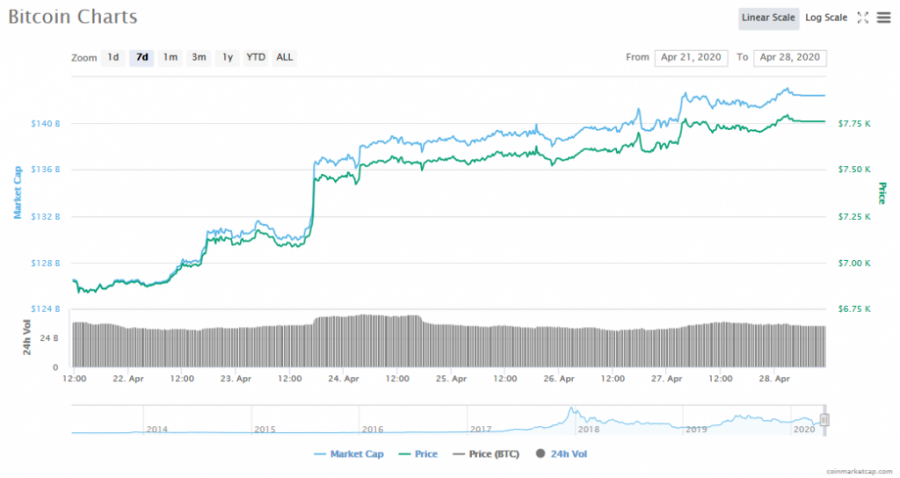Set zoom to 1m
The height and width of the screenshot is (478, 900).
[170, 57]
